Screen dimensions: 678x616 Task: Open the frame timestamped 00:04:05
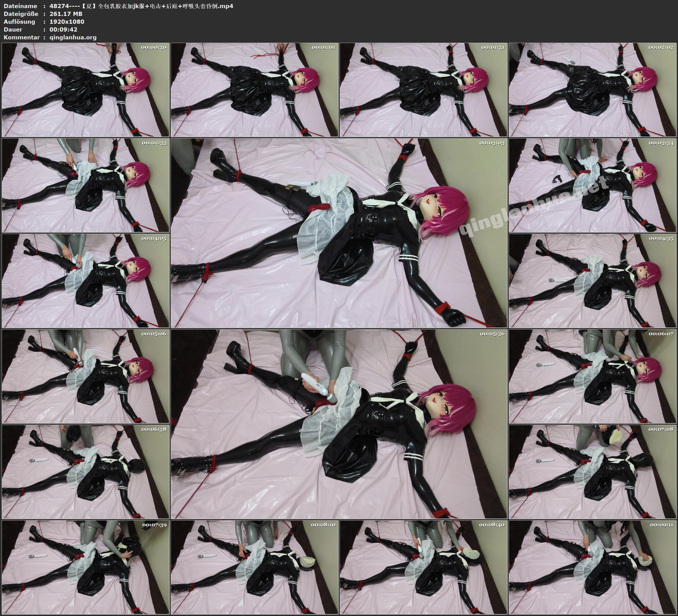[x=85, y=281]
